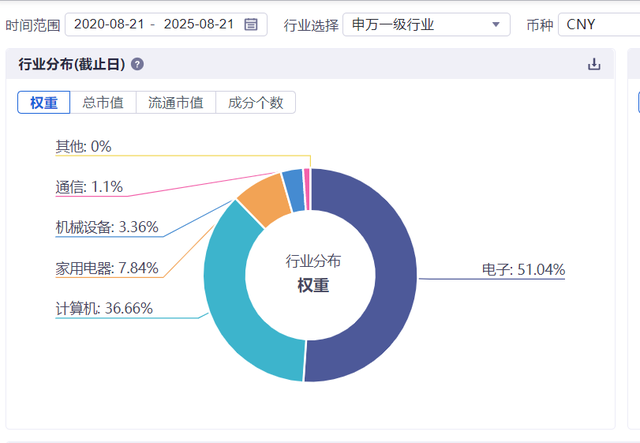640x443 pixels.
Task: Select the 权重 tab
Action: click(x=44, y=102)
